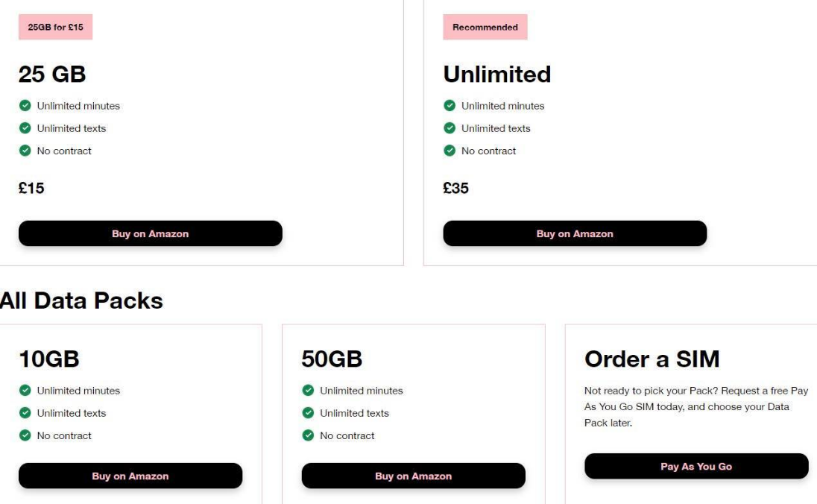The width and height of the screenshot is (817, 504).
Task: Click green checkmark beside 25 GB No contract
Action: 25,151
